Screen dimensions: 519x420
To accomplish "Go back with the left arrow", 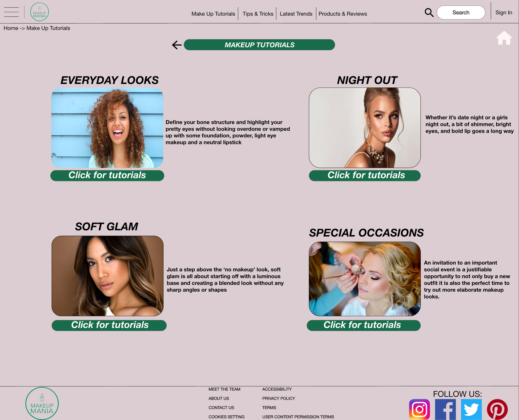I will coord(176,45).
